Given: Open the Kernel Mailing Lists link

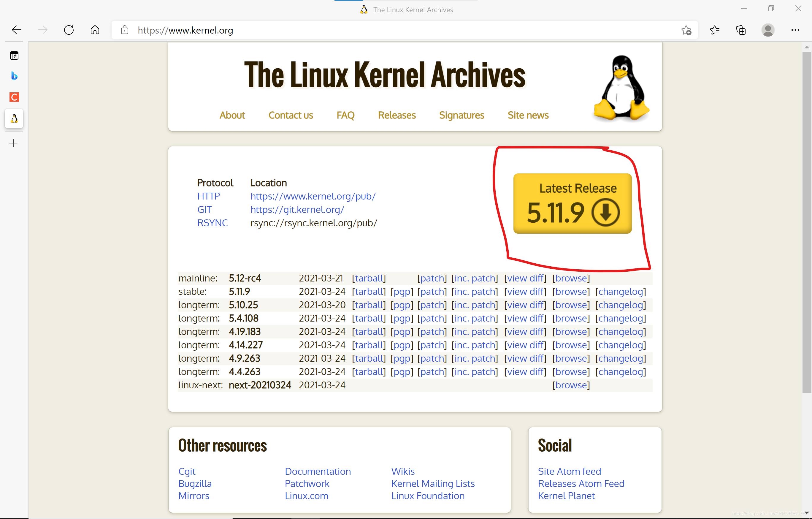Looking at the screenshot, I should 433,484.
